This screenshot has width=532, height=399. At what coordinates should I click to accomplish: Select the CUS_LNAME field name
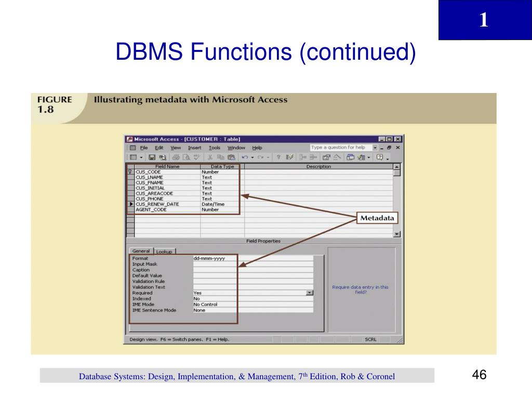[149, 177]
